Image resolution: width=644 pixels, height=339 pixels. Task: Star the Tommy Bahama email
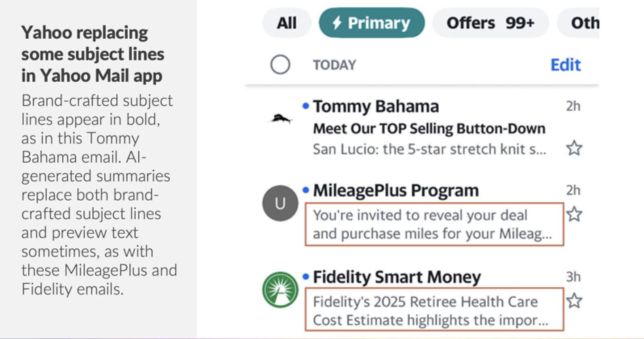click(575, 148)
